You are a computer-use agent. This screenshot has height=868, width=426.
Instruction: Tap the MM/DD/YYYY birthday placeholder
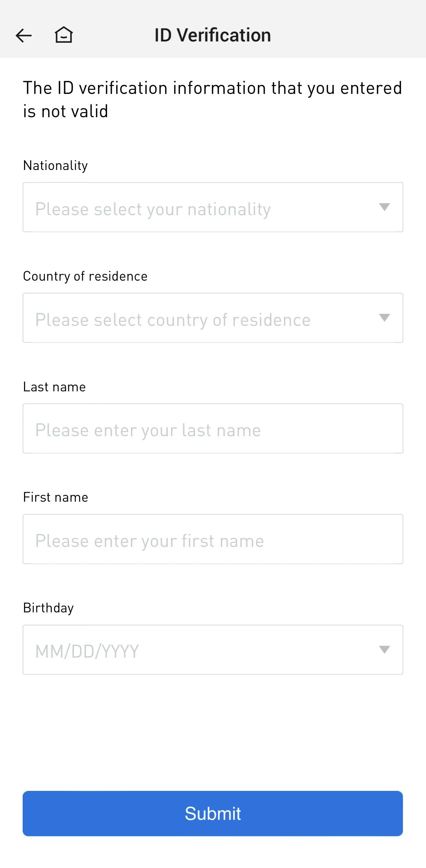[x=87, y=651]
